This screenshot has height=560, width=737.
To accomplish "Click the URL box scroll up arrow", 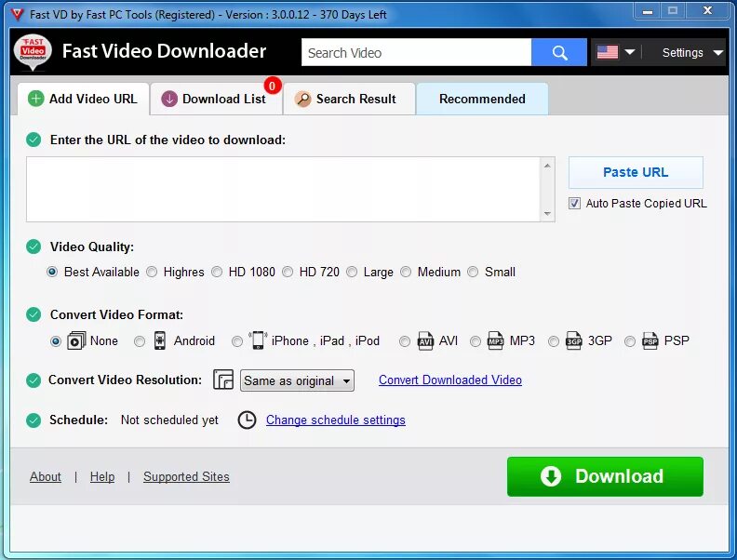I will [547, 166].
